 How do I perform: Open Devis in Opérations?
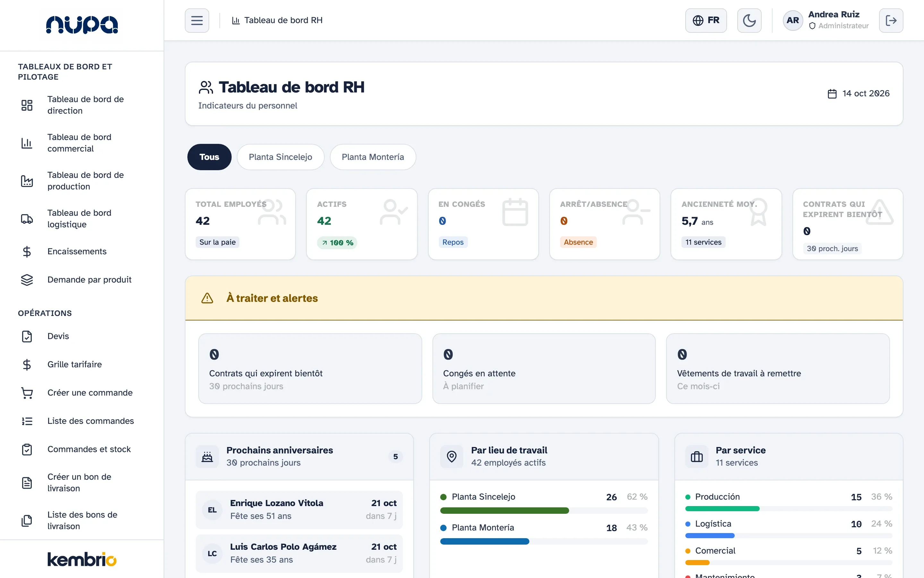tap(82, 336)
